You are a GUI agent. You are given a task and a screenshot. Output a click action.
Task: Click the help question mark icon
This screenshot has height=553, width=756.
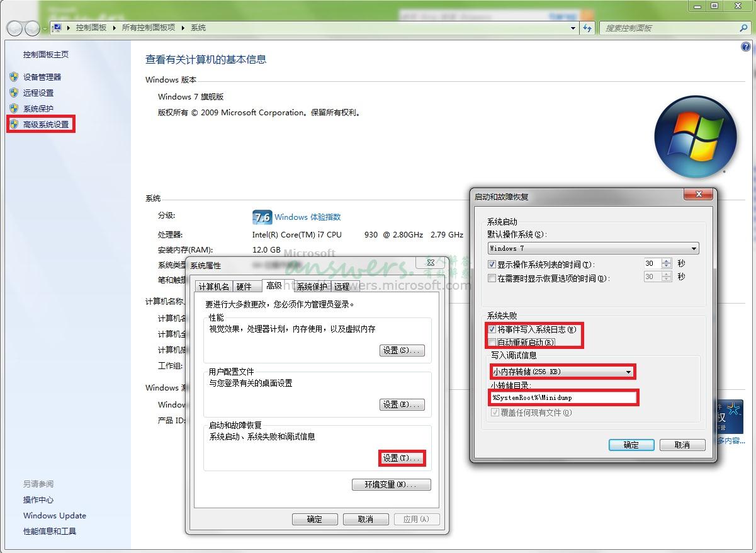pos(746,47)
